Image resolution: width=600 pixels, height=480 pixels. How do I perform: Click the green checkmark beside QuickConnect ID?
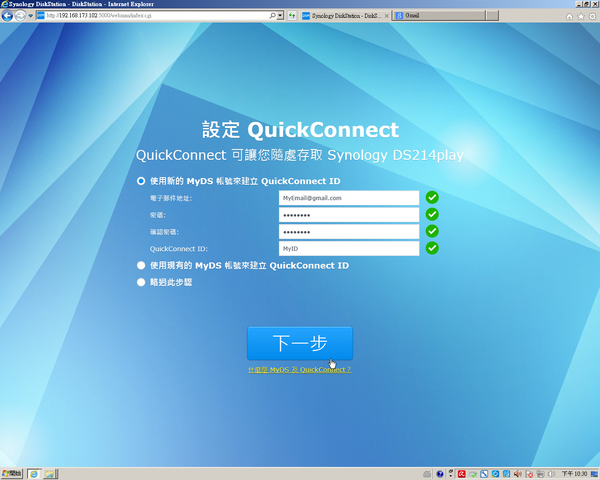coord(432,248)
